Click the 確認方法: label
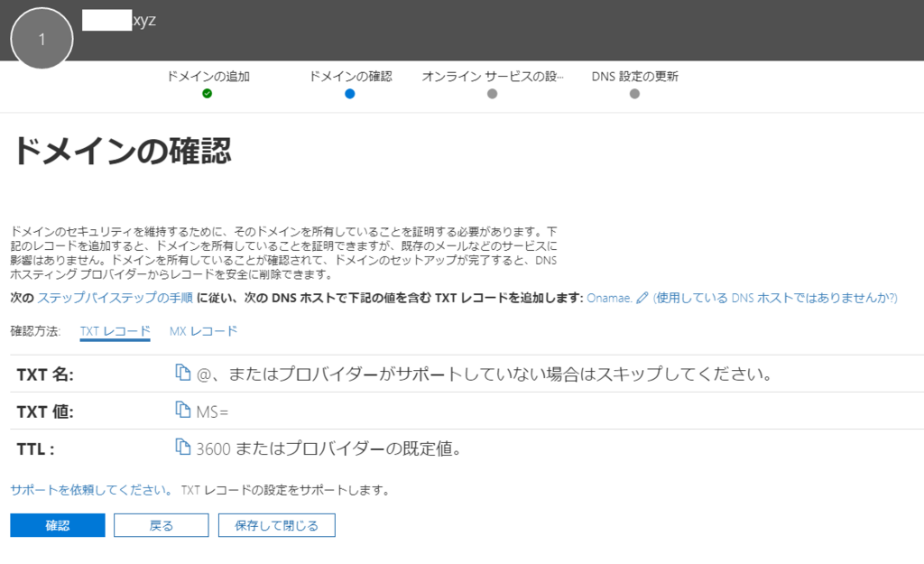924x564 pixels. pos(35,331)
